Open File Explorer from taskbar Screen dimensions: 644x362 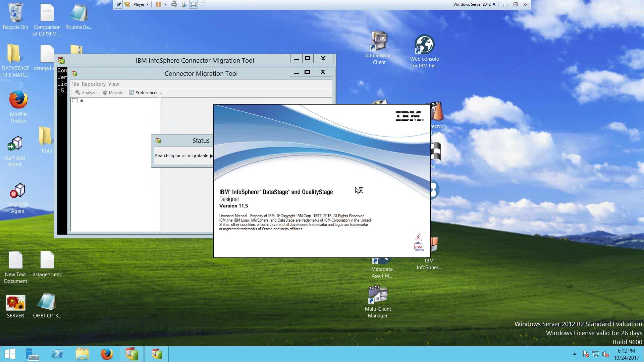click(82, 354)
